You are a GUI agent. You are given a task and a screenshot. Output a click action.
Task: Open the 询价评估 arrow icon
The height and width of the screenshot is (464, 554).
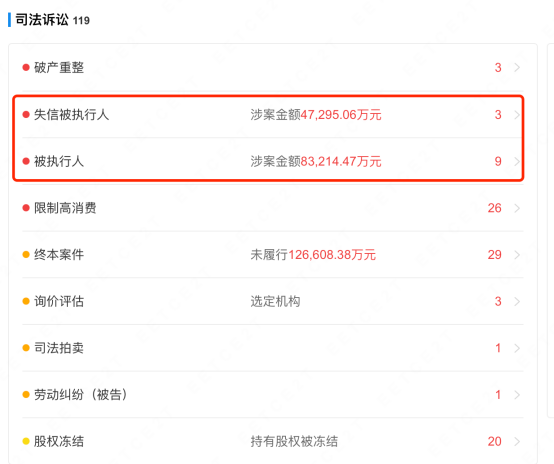point(517,301)
